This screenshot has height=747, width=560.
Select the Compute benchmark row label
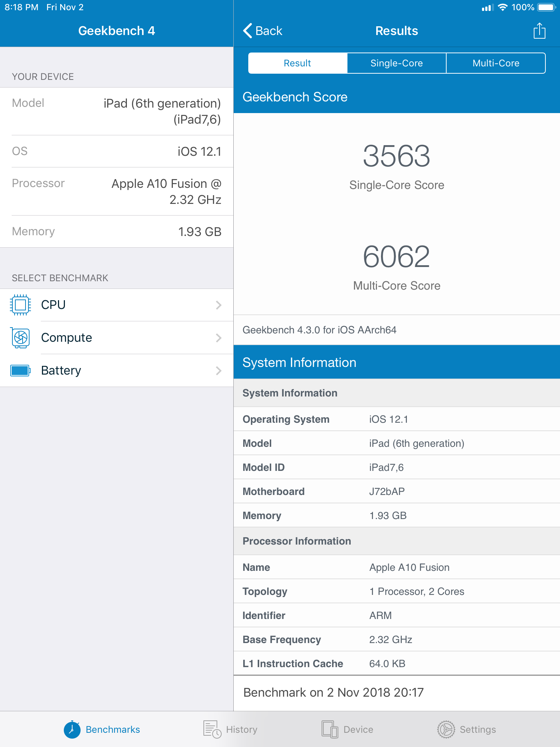pos(67,337)
